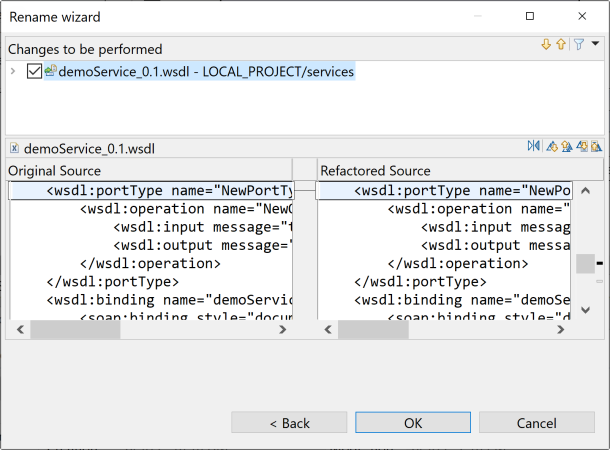Maximize the Rename wizard window
The image size is (610, 450).
(530, 17)
